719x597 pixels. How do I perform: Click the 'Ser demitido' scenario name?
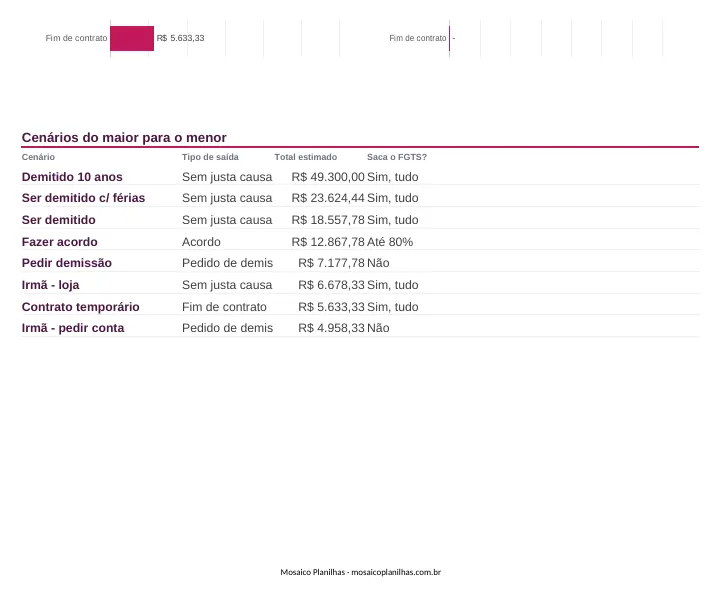click(59, 220)
